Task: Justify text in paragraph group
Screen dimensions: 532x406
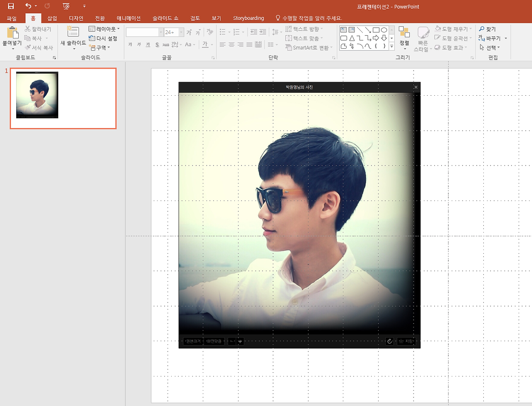Action: 249,45
